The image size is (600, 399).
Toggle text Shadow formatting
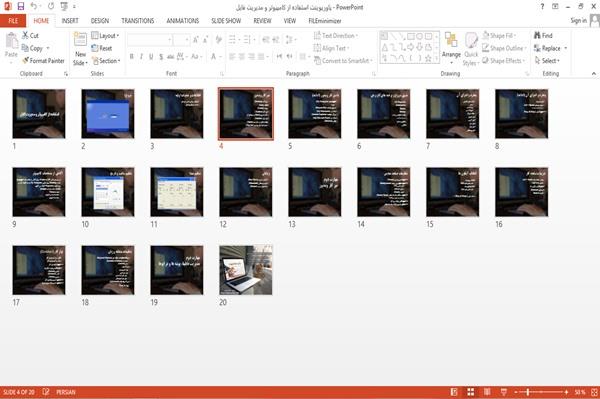[161, 57]
